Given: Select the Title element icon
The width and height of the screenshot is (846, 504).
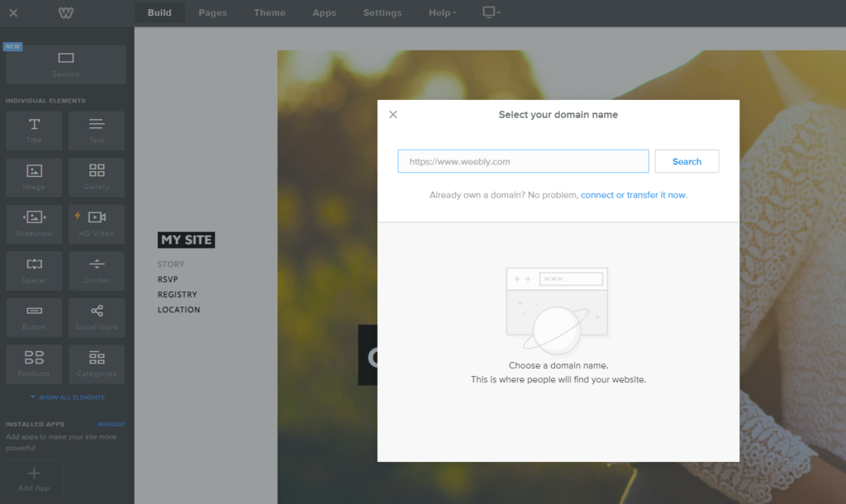Looking at the screenshot, I should (33, 131).
